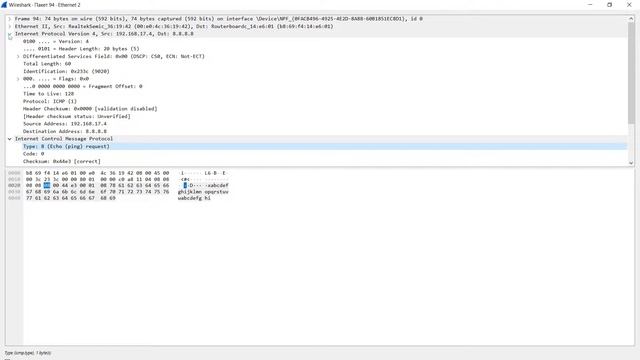Select Internet Protocol Version 4 header row
This screenshot has width=640, height=360.
pyautogui.click(x=104, y=34)
